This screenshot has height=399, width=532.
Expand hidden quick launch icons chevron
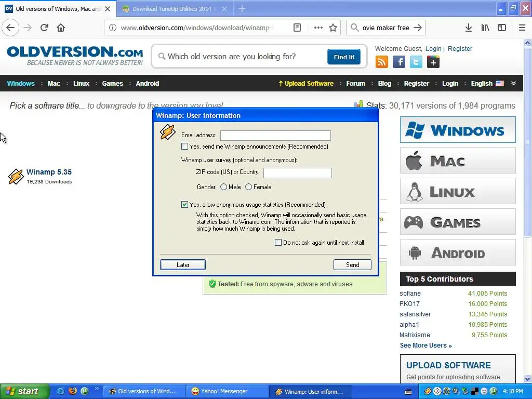coord(97,389)
